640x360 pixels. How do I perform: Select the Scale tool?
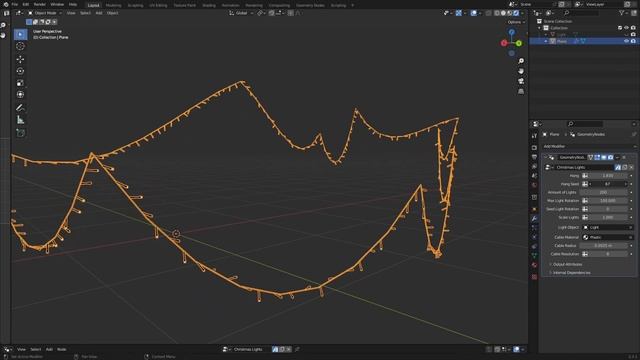(20, 83)
